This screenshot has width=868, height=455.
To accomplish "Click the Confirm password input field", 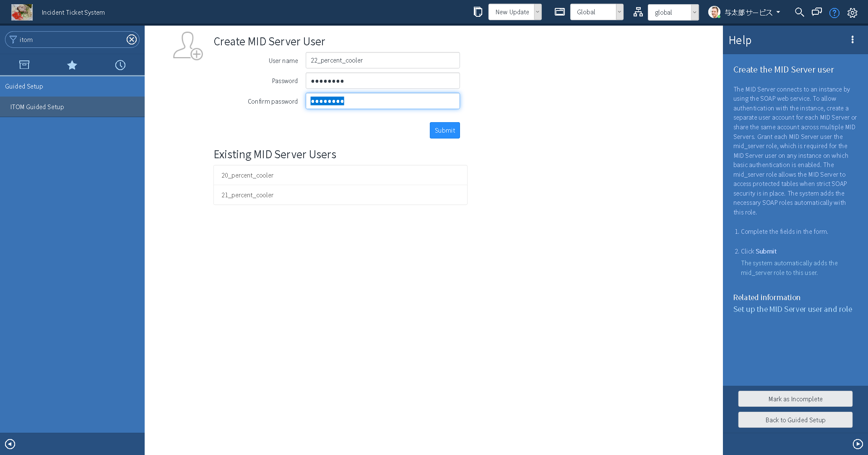I will (x=382, y=101).
